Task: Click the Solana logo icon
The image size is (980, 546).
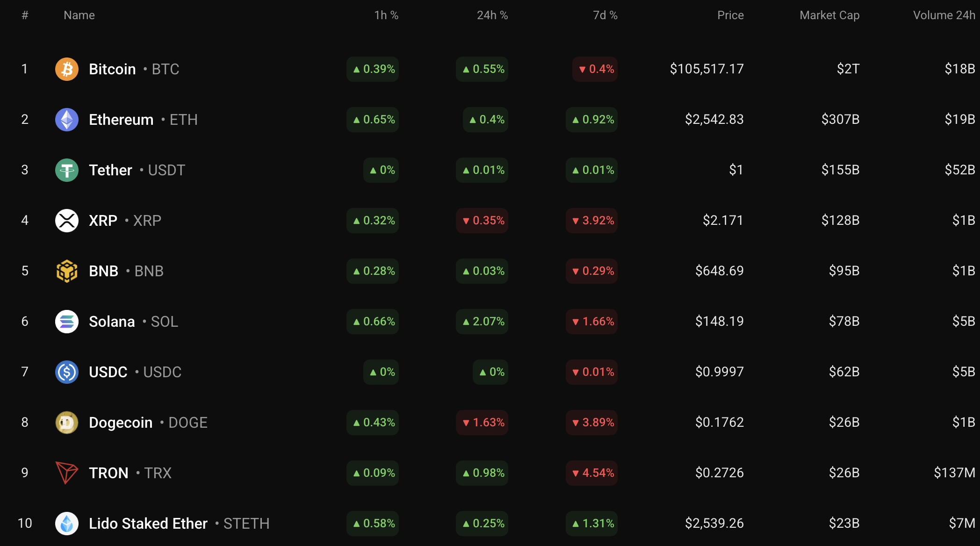Action: click(x=67, y=322)
